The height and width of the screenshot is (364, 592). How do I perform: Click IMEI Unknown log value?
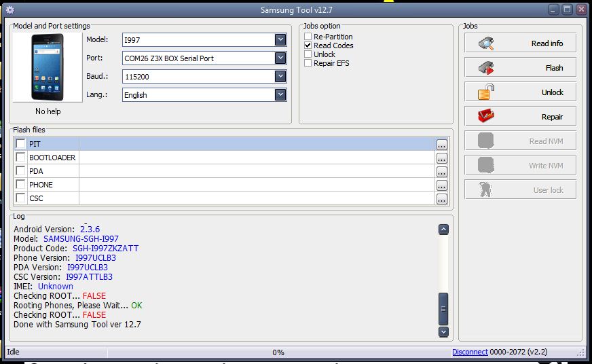pyautogui.click(x=56, y=286)
